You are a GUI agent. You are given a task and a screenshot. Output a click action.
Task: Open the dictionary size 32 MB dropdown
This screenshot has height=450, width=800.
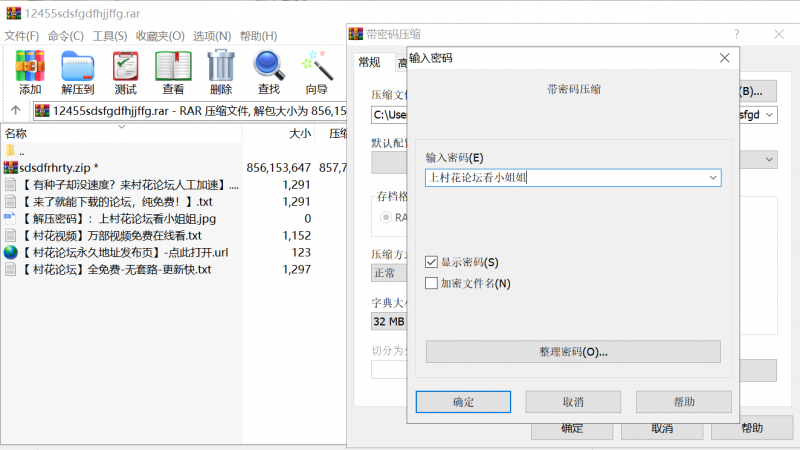tap(389, 321)
